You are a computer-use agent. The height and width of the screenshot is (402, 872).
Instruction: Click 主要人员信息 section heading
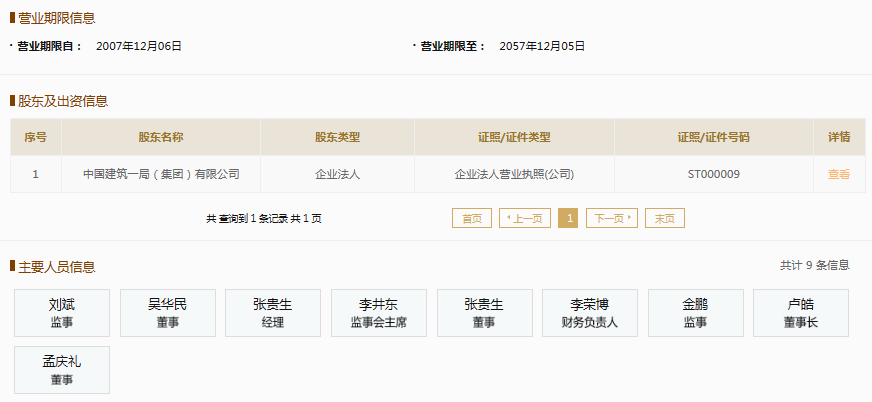(57, 267)
